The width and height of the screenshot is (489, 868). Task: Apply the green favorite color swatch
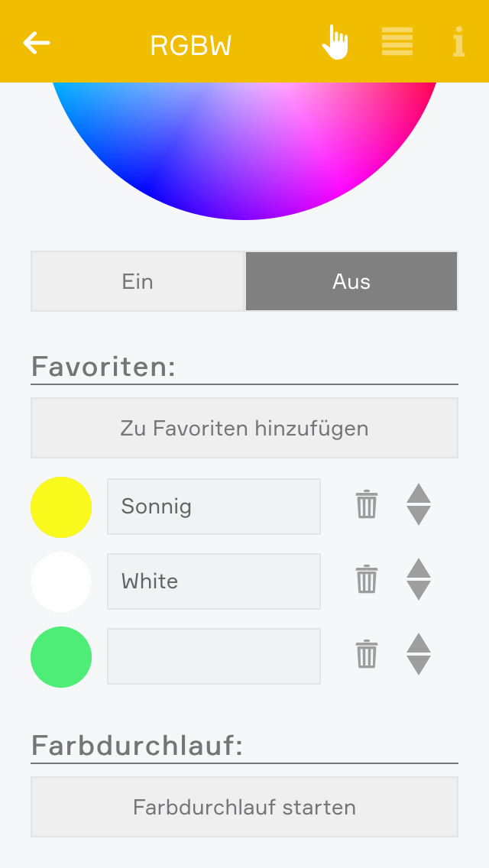[61, 657]
